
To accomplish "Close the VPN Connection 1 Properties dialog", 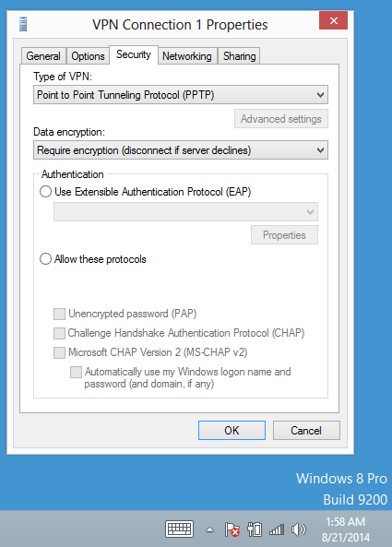I will [x=333, y=20].
